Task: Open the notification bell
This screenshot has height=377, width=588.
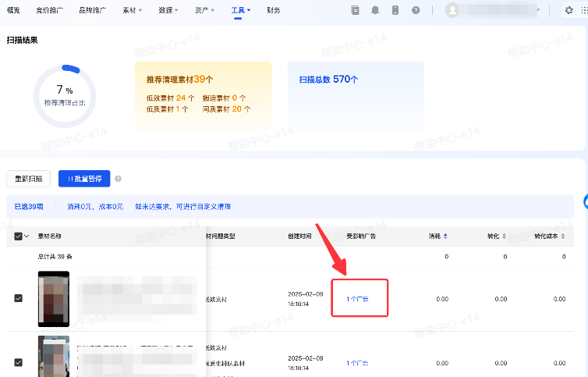Action: pyautogui.click(x=375, y=10)
